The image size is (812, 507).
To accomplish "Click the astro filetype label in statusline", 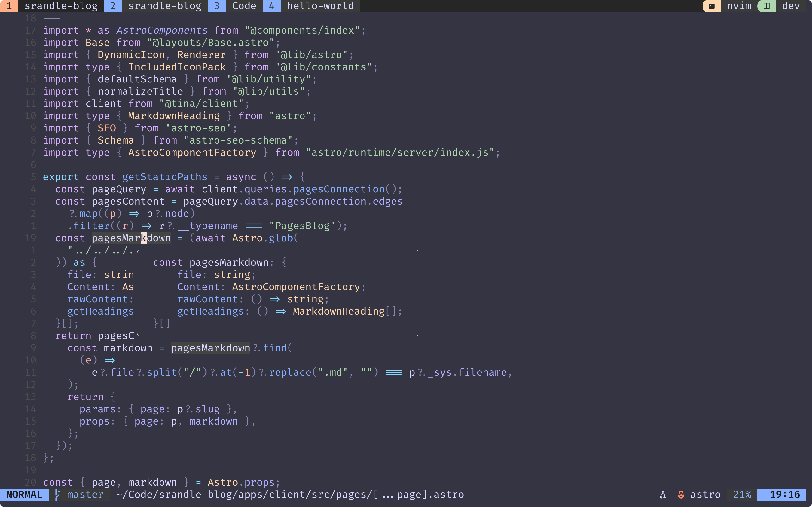I will [x=705, y=495].
